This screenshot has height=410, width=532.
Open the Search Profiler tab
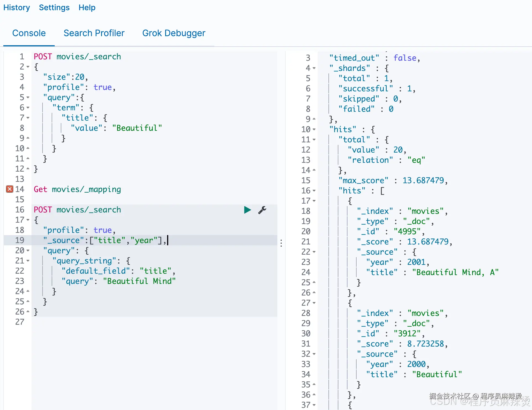tap(94, 33)
